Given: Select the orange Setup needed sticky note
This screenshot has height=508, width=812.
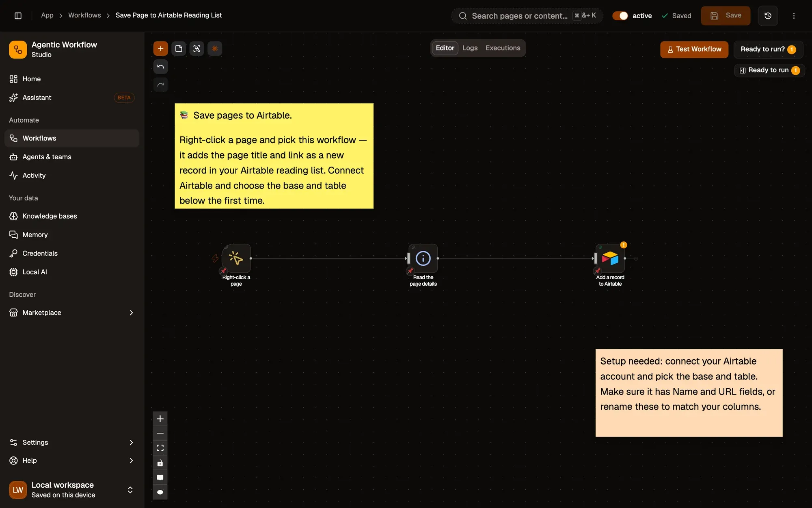Looking at the screenshot, I should point(689,393).
